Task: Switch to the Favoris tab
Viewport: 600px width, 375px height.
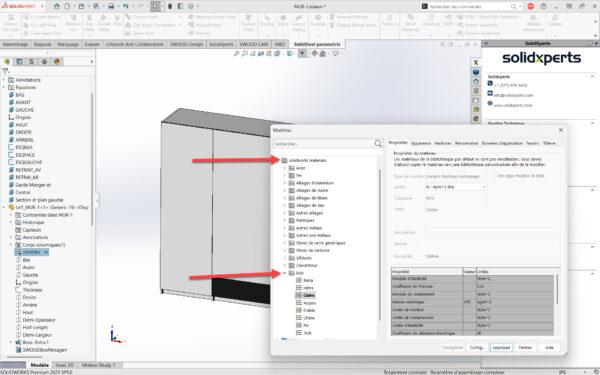Action: (532, 143)
